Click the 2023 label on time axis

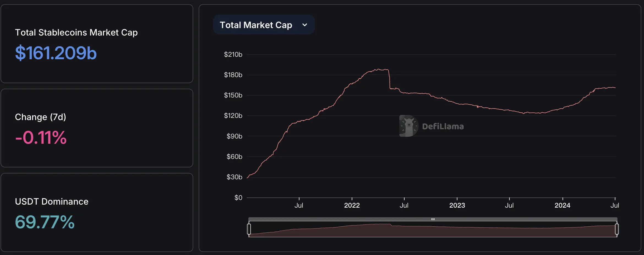pos(457,205)
